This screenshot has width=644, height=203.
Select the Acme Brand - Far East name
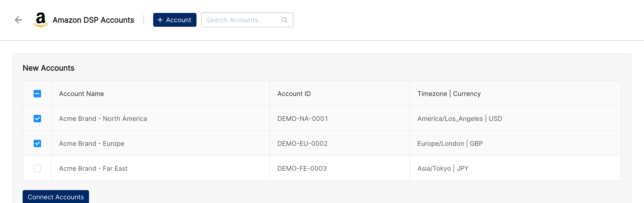93,168
